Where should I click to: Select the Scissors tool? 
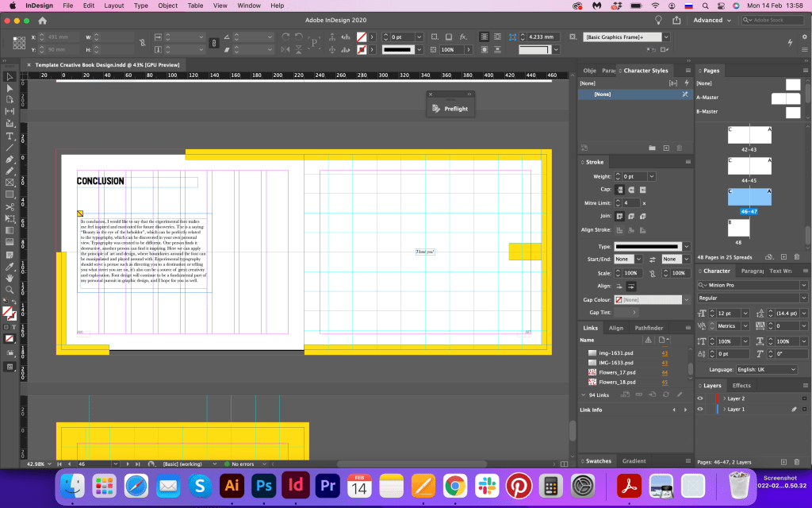(x=10, y=206)
